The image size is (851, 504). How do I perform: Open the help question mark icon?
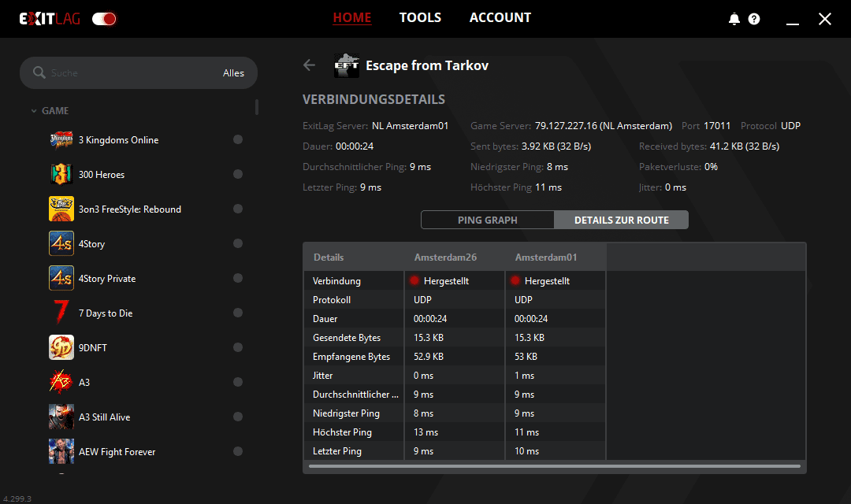click(x=754, y=19)
